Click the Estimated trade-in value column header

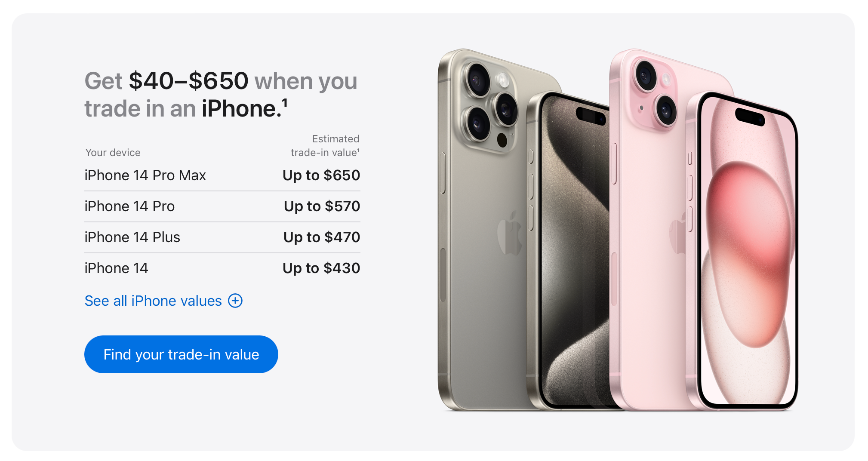point(325,146)
